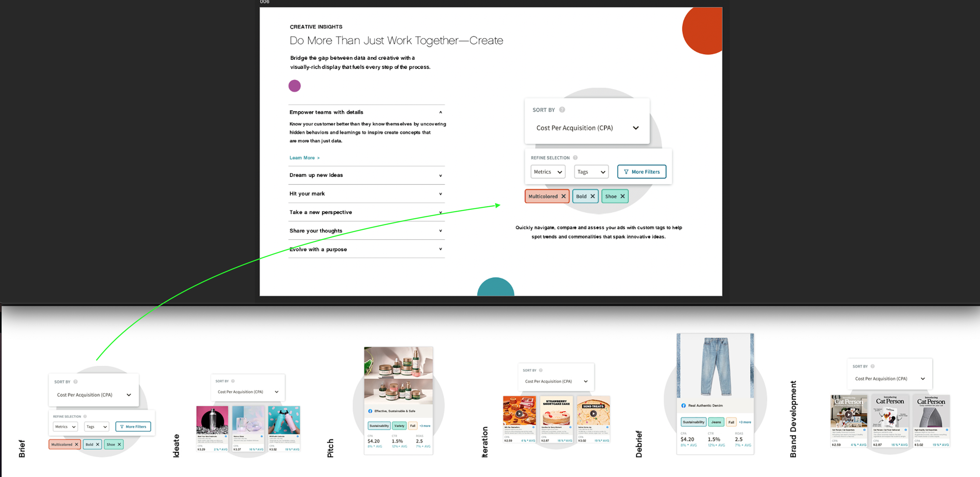
Task: Open the large Metrics dropdown
Action: 548,172
